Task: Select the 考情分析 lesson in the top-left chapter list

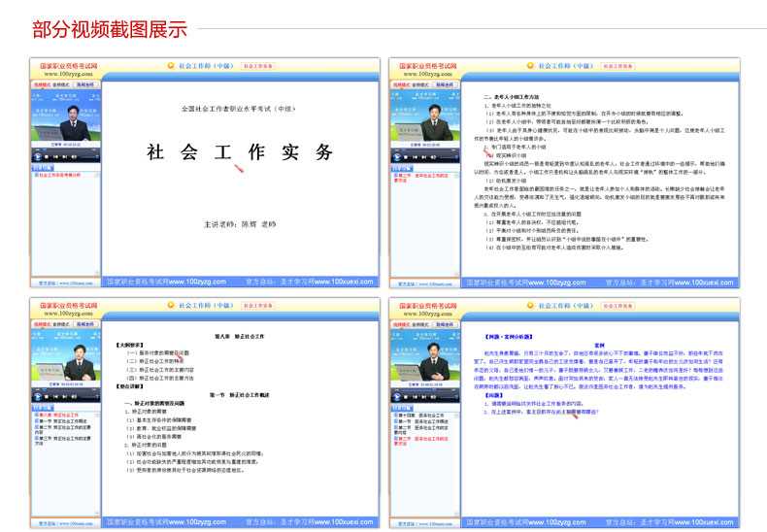Action: 58,175
